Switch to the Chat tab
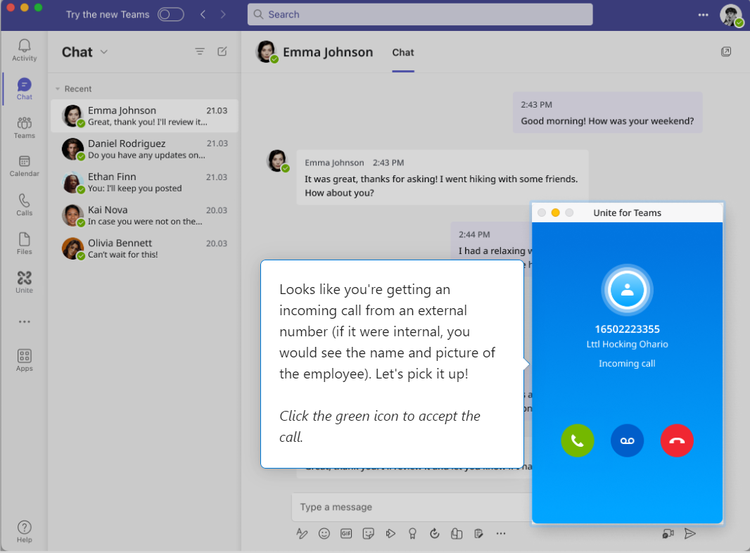Image resolution: width=750 pixels, height=553 pixels. [x=403, y=53]
